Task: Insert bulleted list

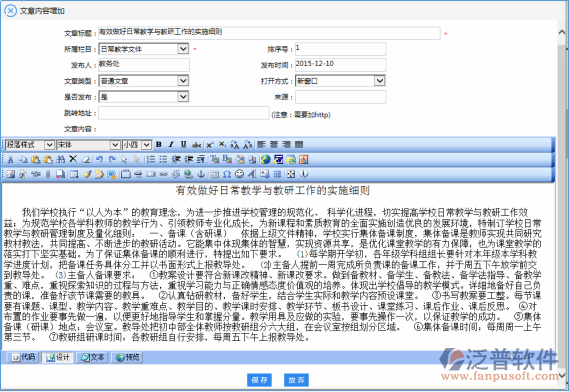Action: coord(163,159)
